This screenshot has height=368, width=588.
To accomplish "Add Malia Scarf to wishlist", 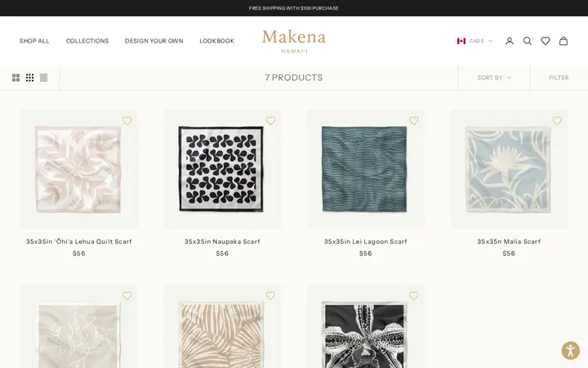I will (x=557, y=120).
